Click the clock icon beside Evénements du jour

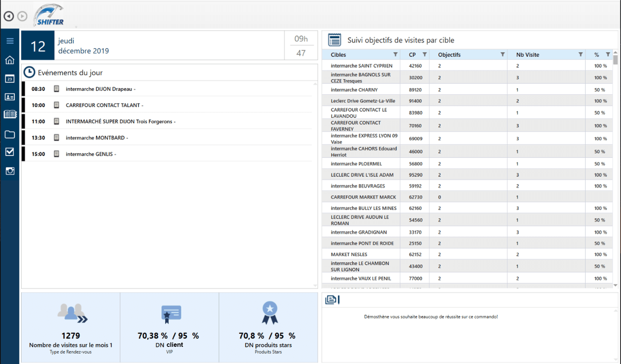coord(29,72)
